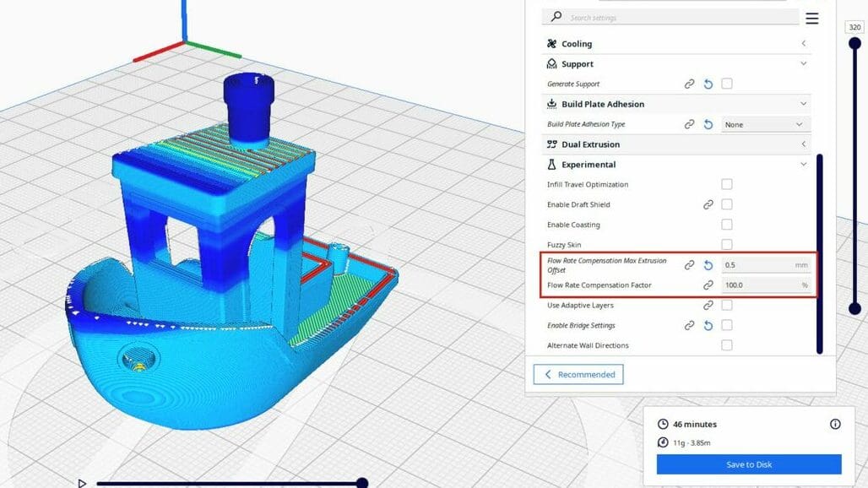Click the Build Plate Adhesion icon

pos(551,104)
